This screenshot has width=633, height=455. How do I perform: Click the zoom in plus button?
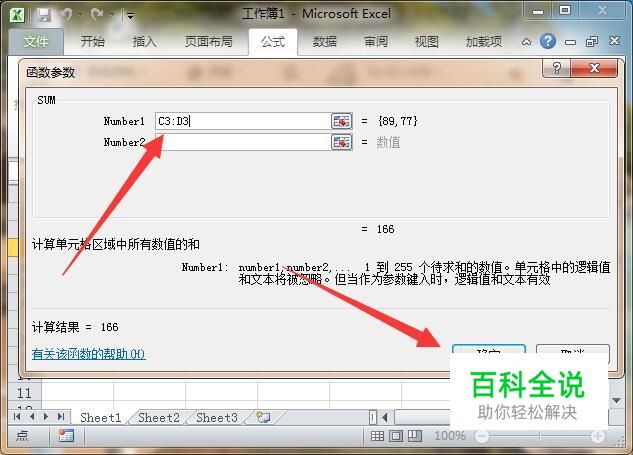pos(598,436)
